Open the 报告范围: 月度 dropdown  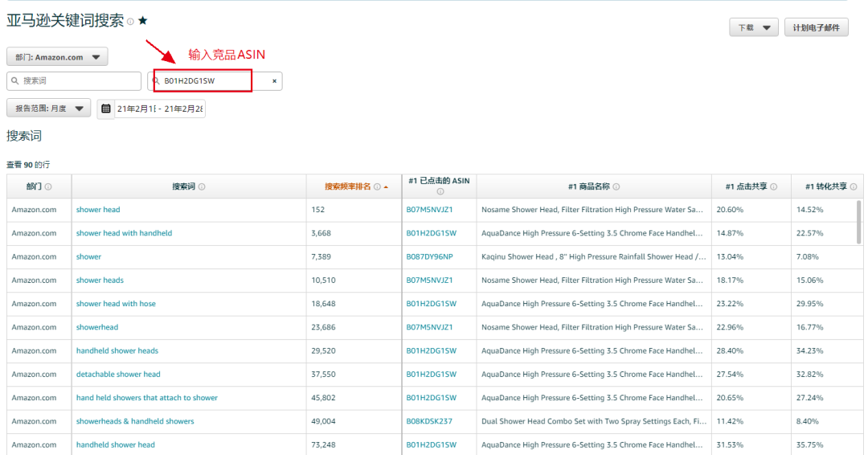(x=49, y=109)
